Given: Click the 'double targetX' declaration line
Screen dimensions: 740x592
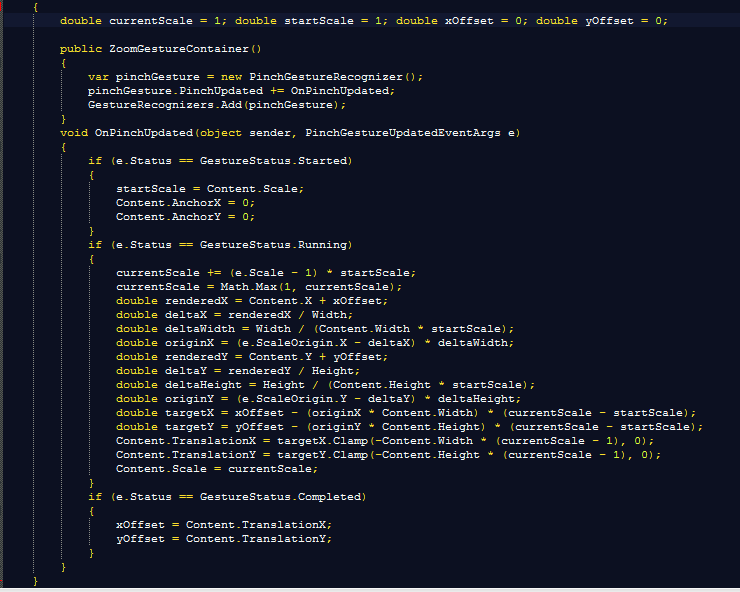Looking at the screenshot, I should [x=406, y=413].
